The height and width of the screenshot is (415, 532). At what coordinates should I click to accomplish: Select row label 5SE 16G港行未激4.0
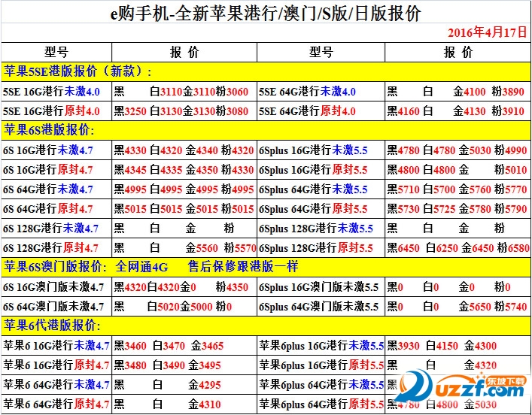(51, 92)
